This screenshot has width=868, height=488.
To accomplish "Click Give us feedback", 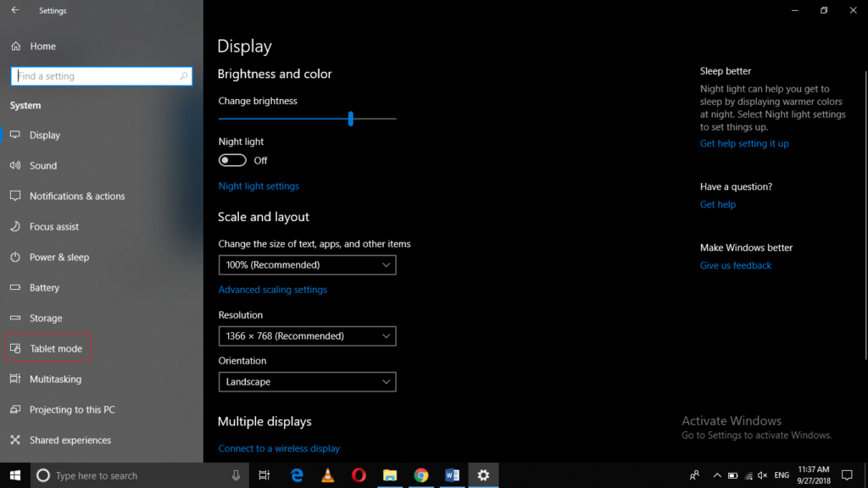I will (x=735, y=265).
